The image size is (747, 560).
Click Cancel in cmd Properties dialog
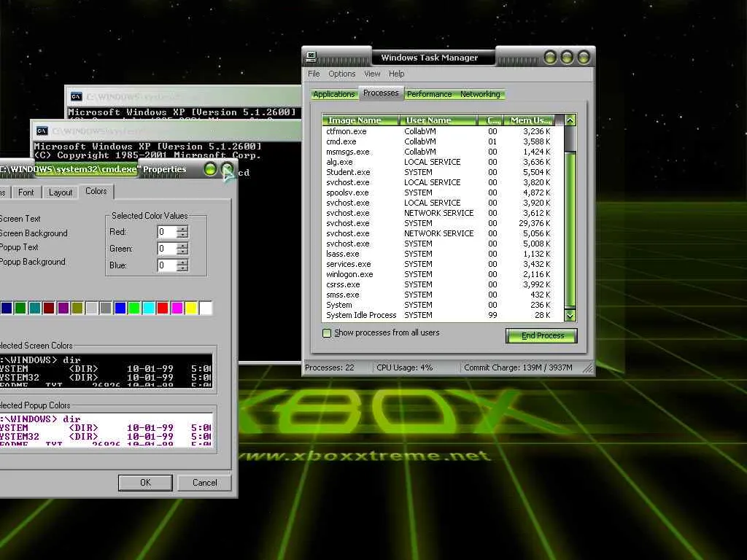(205, 483)
